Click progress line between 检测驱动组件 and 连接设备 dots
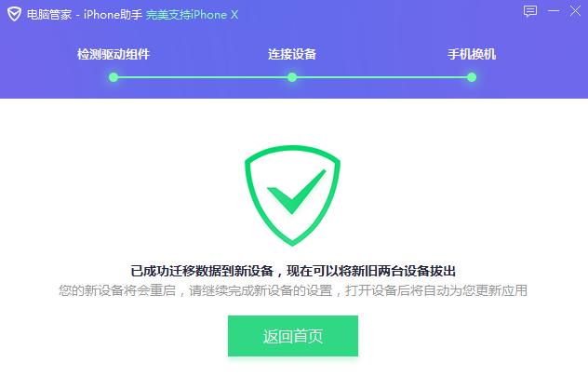The width and height of the screenshot is (588, 389). click(203, 77)
